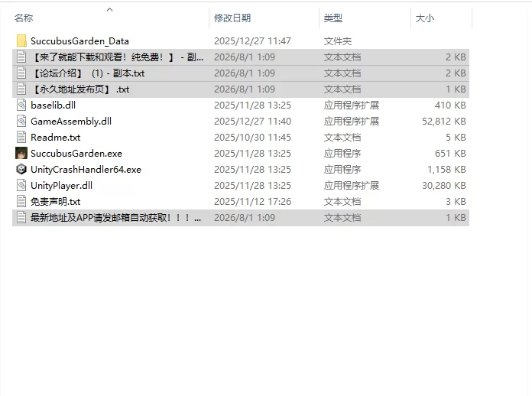Click the Readme.txt document icon

pos(21,138)
